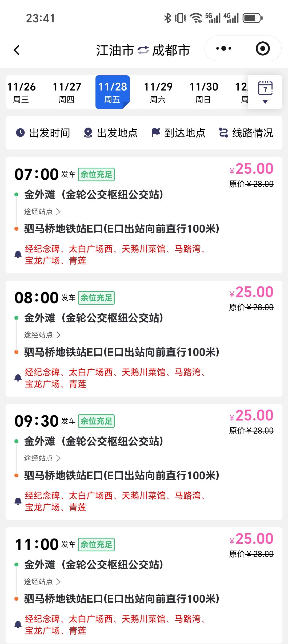Expand 途经站点 for the 07:00 bus
The width and height of the screenshot is (288, 644).
[42, 211]
